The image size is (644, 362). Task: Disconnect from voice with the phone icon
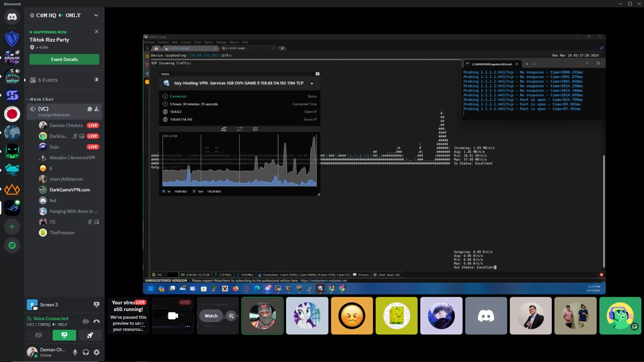(97, 321)
